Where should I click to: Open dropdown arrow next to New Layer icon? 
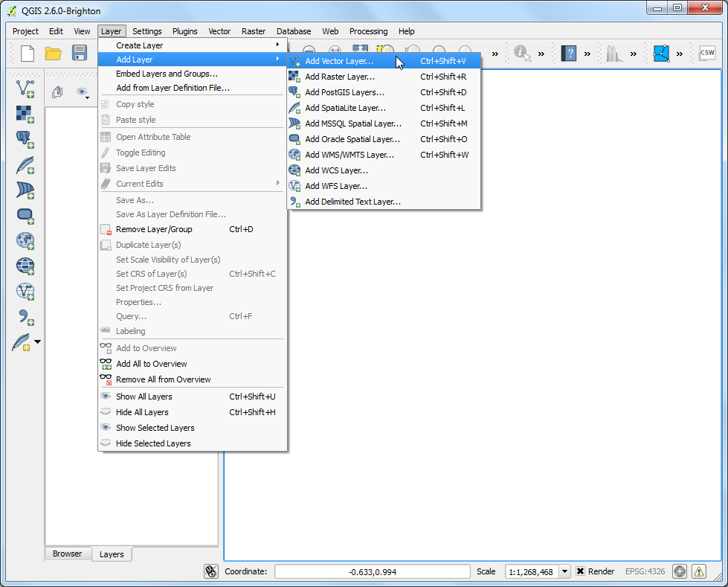[x=38, y=341]
